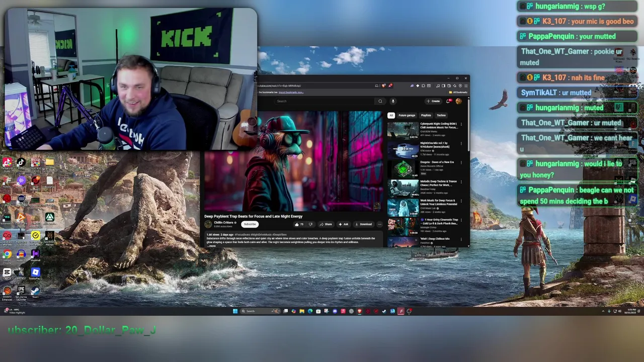This screenshot has width=644, height=362.
Task: Open Steam from the taskbar
Action: (384, 311)
